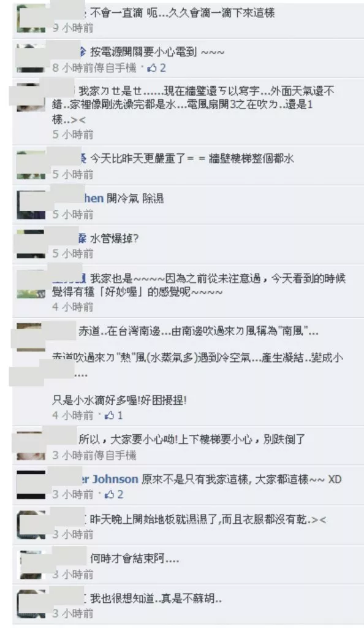Click the 8 小時前傳自手機 timestamp
This screenshot has height=628, width=364.
(94, 67)
